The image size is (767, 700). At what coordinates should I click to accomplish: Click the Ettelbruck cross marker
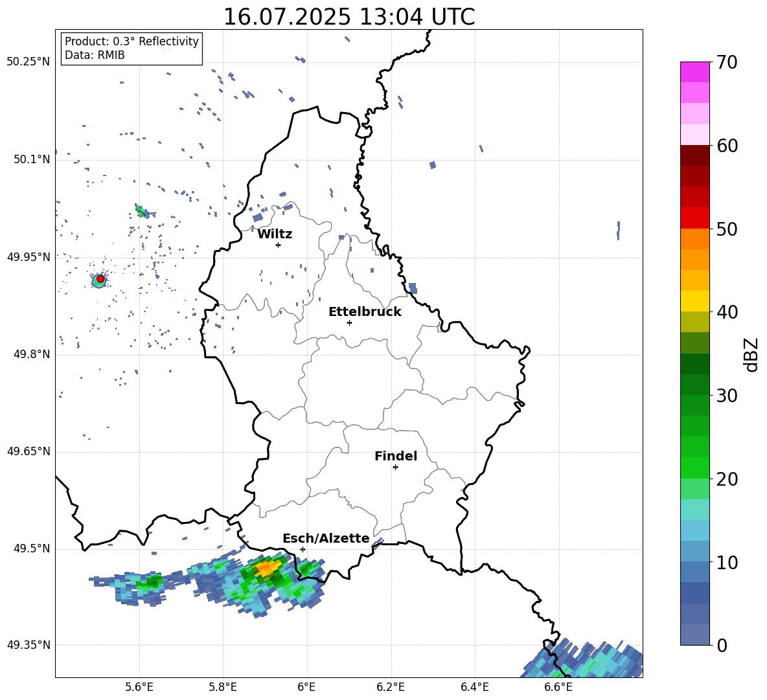pos(349,322)
